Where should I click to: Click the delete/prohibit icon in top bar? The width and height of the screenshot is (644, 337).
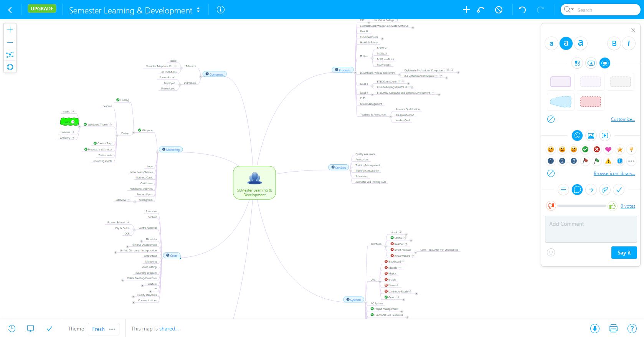click(x=499, y=10)
